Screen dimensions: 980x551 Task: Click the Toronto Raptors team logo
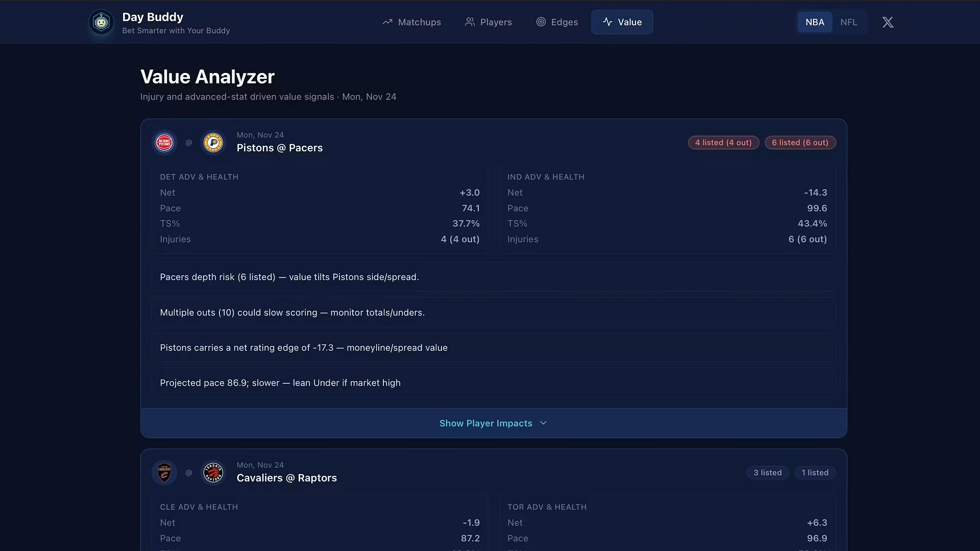point(213,473)
